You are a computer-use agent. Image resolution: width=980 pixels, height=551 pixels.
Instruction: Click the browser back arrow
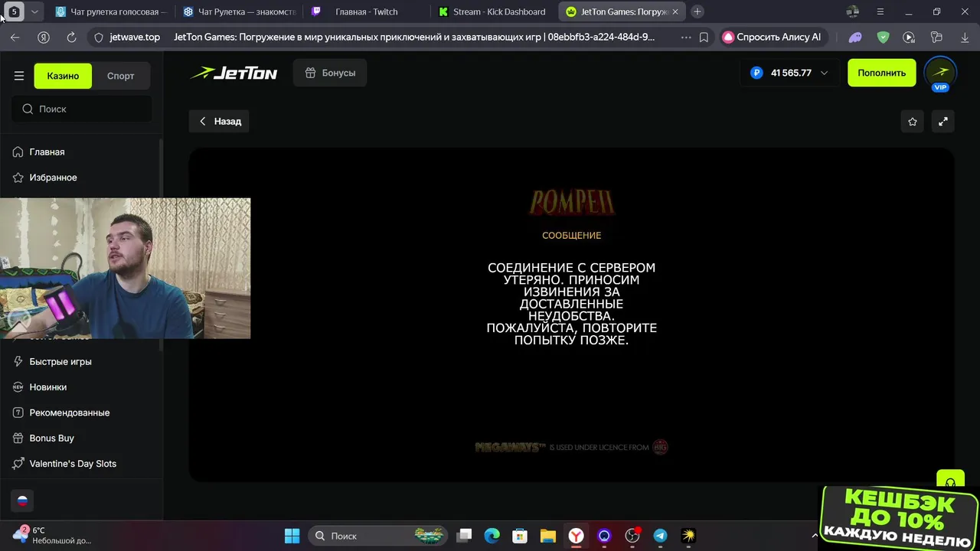15,37
